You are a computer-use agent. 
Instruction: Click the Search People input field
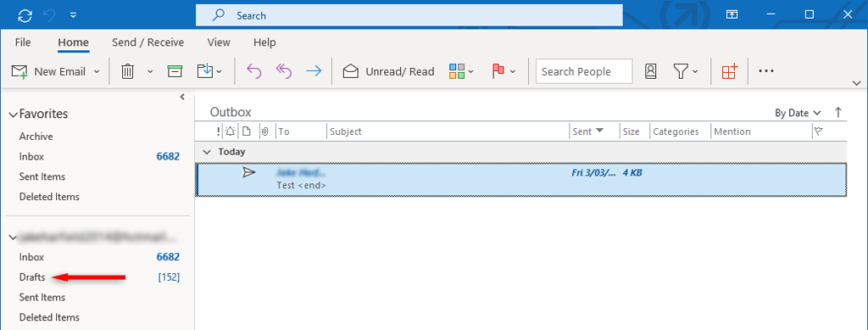click(584, 71)
